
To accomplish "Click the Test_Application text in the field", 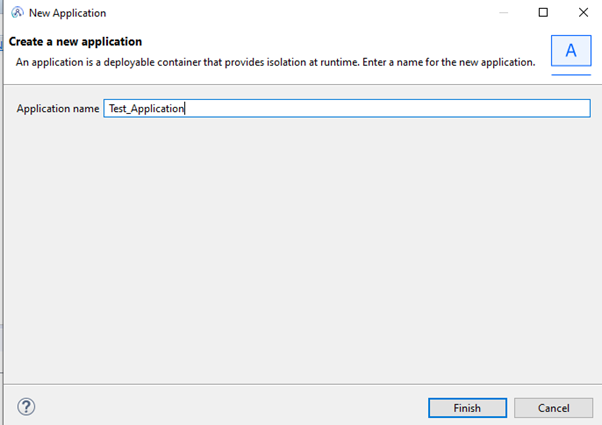I will (147, 109).
